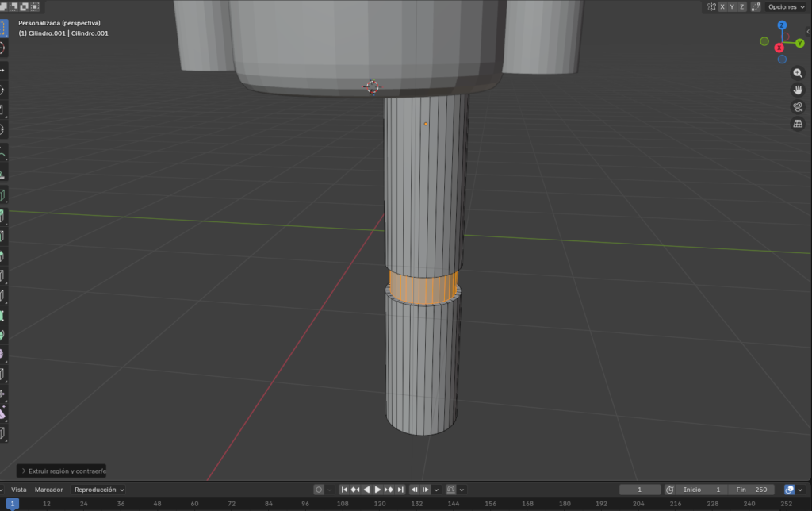Select the Smooth vertices tool
The width and height of the screenshot is (812, 511).
click(2, 354)
